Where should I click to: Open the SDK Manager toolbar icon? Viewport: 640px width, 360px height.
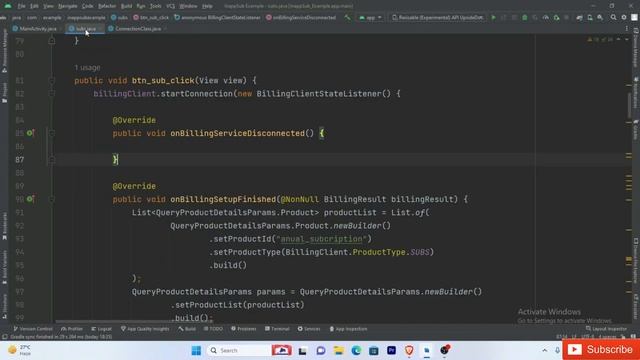point(600,18)
